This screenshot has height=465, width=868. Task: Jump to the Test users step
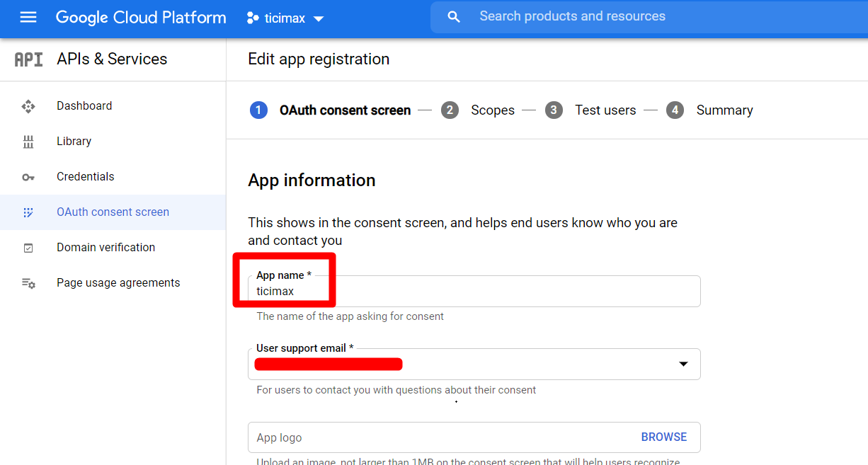point(605,110)
